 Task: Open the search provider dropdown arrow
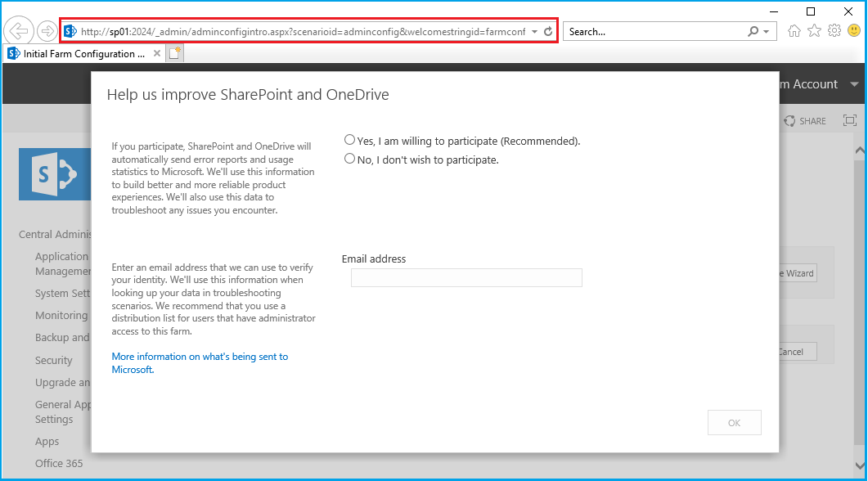pyautogui.click(x=767, y=31)
